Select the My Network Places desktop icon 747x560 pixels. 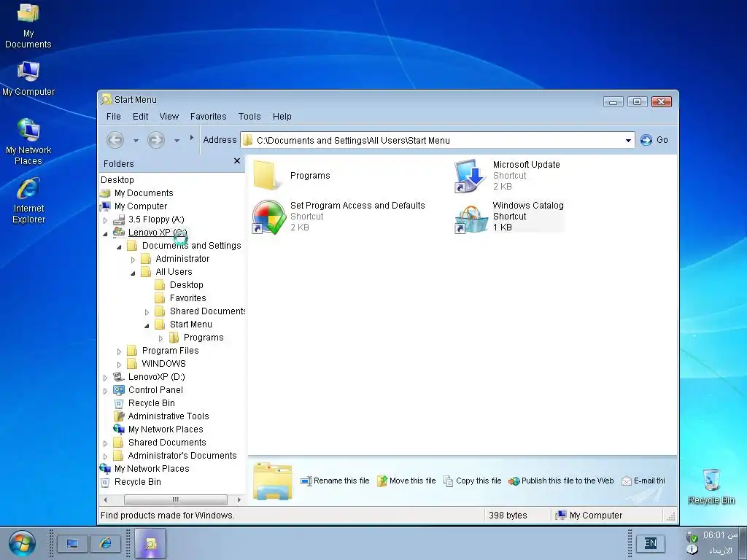[28, 141]
